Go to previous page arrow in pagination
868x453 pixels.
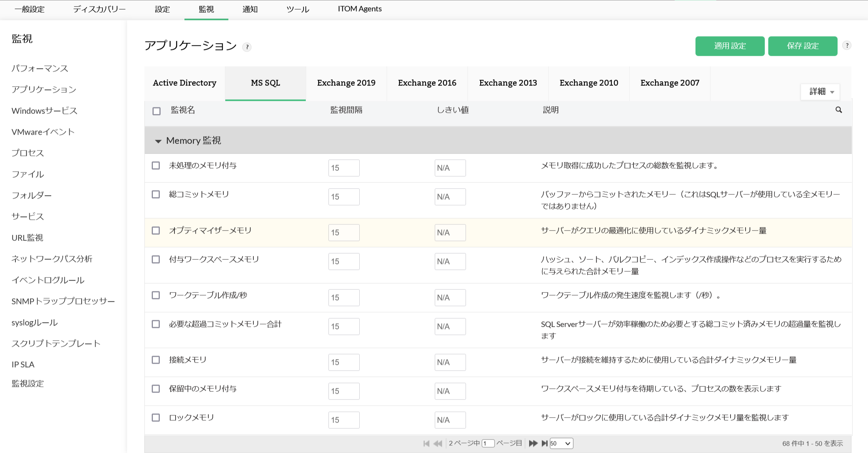[437, 443]
